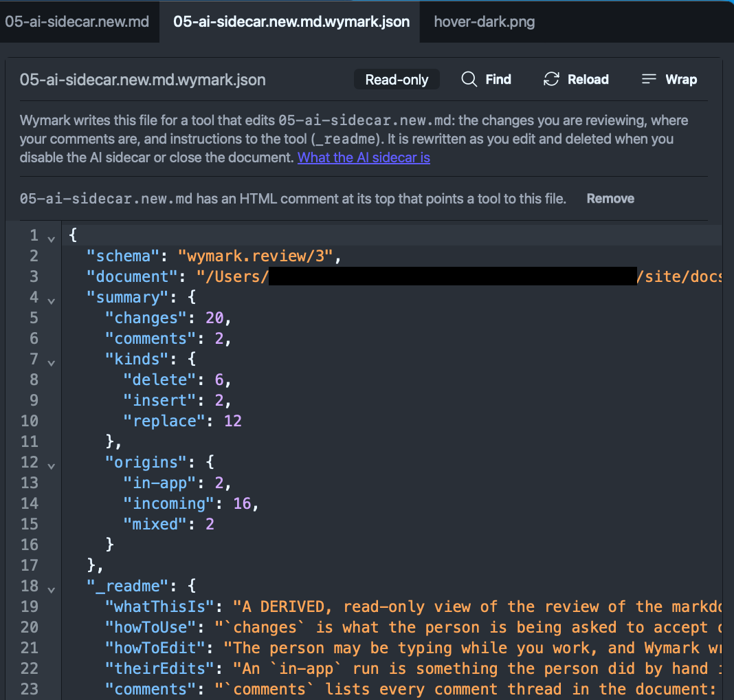The image size is (734, 700).
Task: Click the "comments" key on line 6
Action: pyautogui.click(x=151, y=338)
